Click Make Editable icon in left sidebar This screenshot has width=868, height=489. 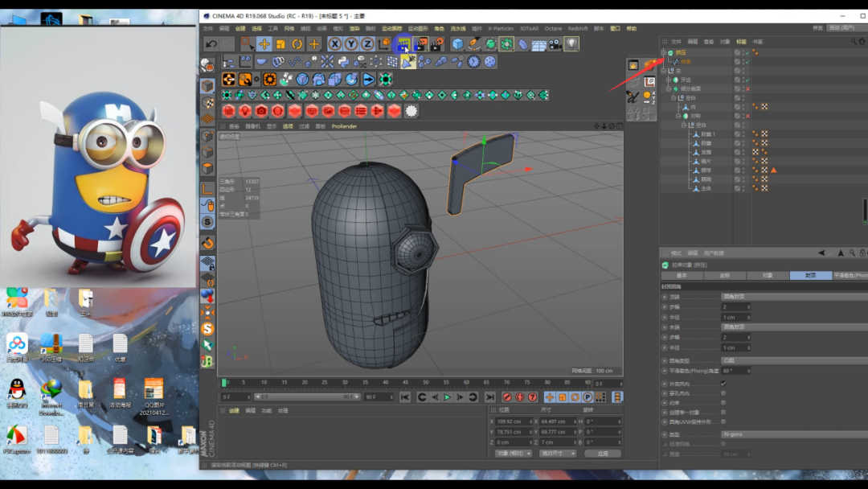[x=207, y=66]
